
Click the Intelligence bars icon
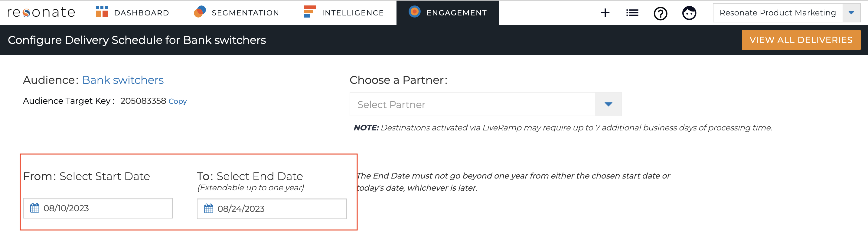tap(310, 11)
